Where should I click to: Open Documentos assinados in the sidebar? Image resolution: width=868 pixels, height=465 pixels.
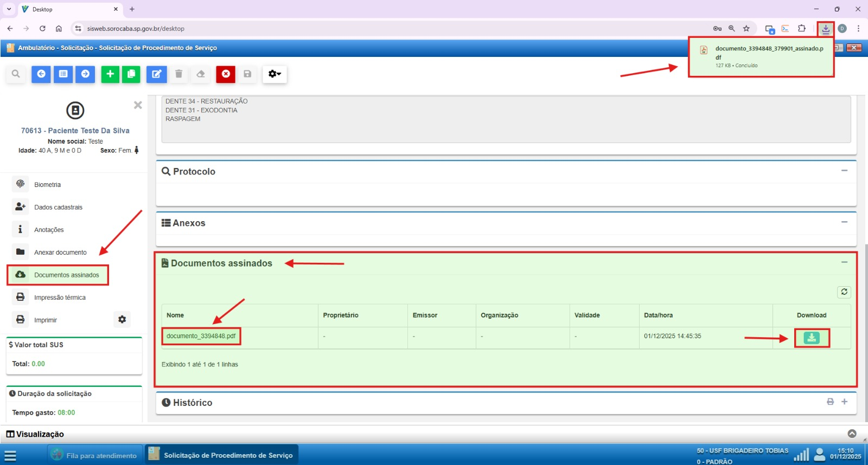[x=66, y=275]
